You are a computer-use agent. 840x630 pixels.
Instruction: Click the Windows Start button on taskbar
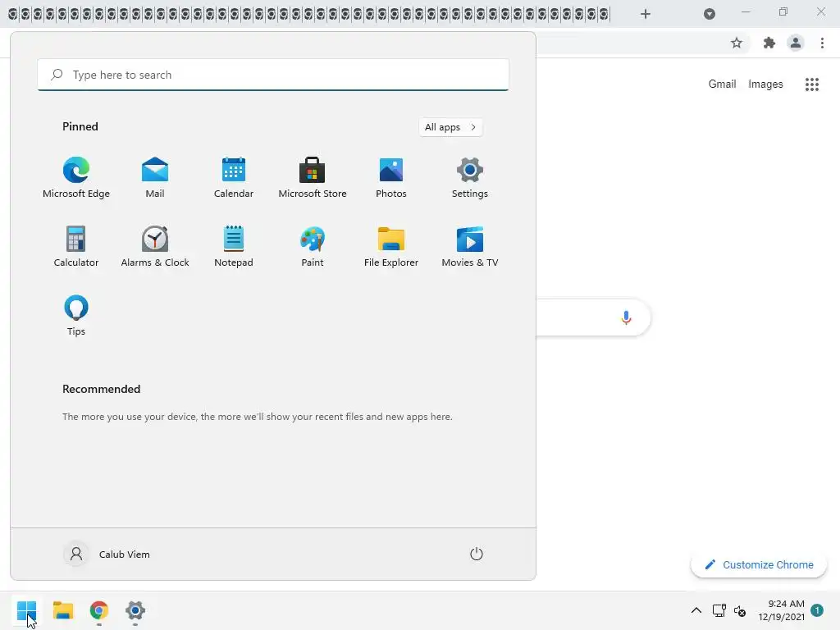pyautogui.click(x=26, y=610)
